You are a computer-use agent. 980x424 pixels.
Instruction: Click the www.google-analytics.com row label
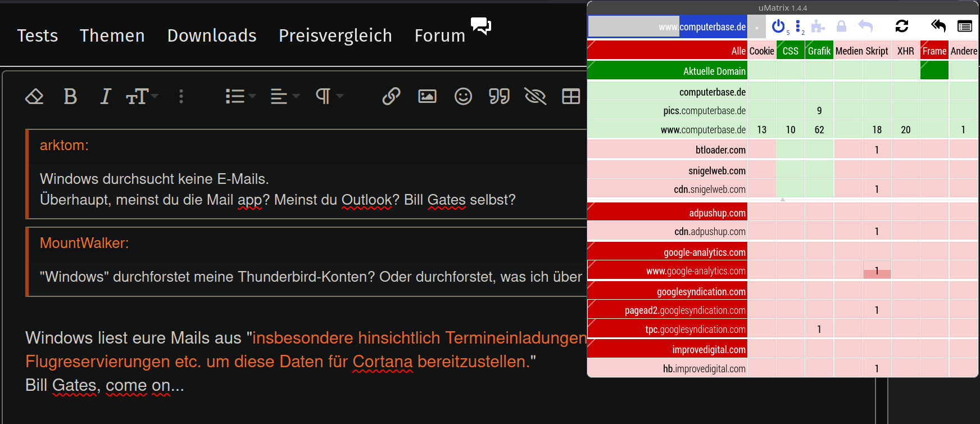(667, 271)
